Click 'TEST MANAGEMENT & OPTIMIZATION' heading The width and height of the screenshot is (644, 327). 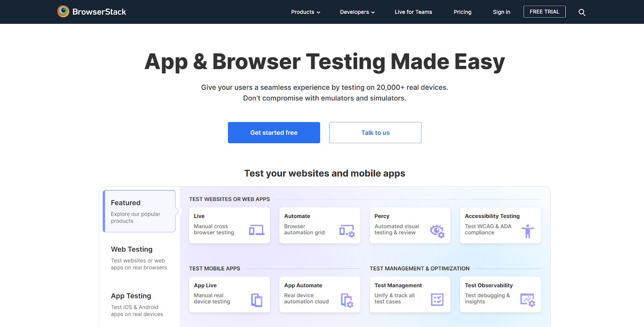419,268
